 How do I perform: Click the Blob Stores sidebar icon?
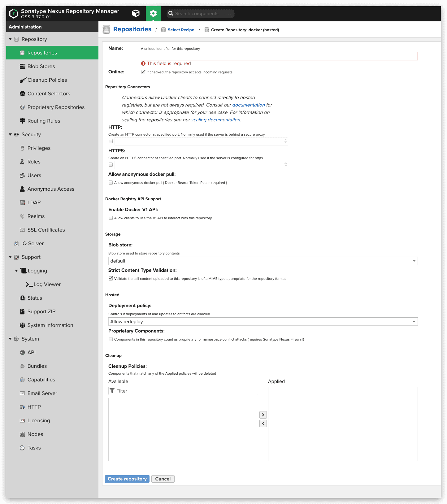(x=22, y=66)
